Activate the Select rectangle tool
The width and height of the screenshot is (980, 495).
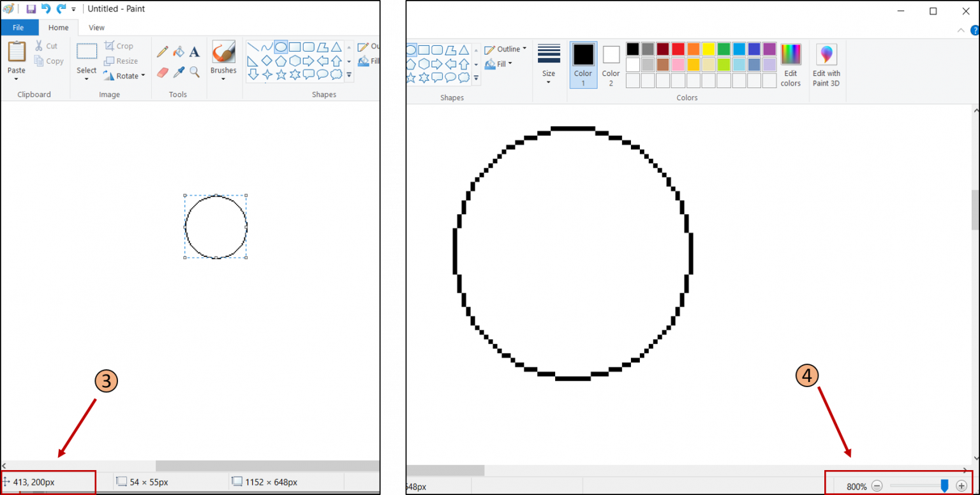(x=87, y=51)
